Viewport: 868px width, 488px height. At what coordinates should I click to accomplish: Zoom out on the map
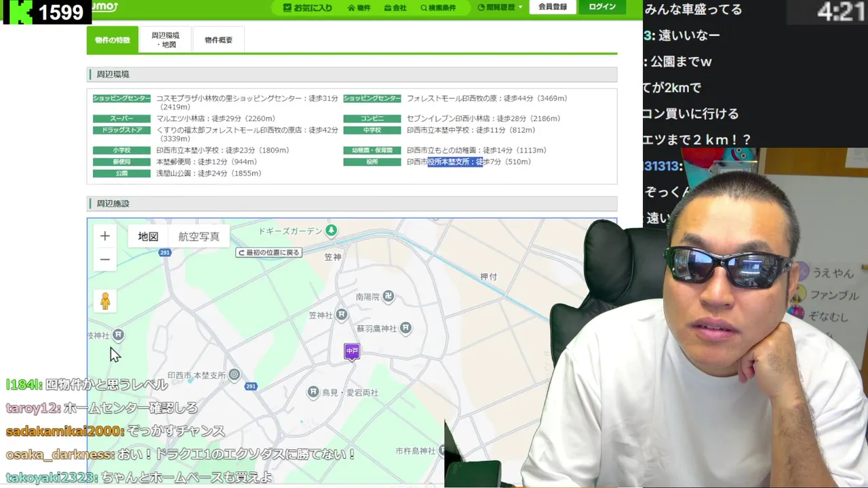104,259
